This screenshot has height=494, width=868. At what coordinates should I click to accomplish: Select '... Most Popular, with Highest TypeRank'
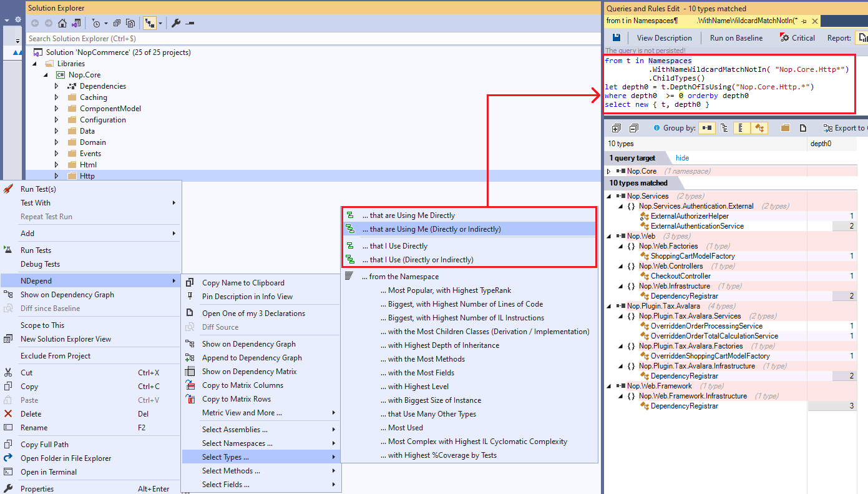point(469,290)
